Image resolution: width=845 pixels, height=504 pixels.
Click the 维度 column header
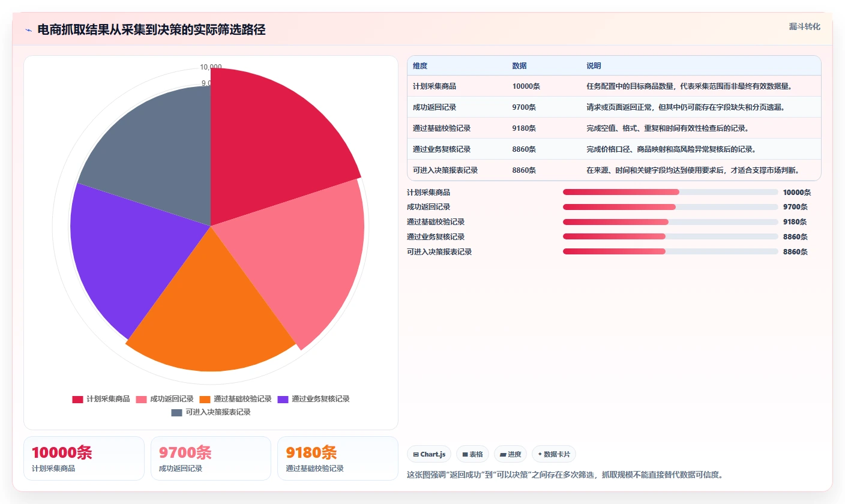[x=420, y=66]
